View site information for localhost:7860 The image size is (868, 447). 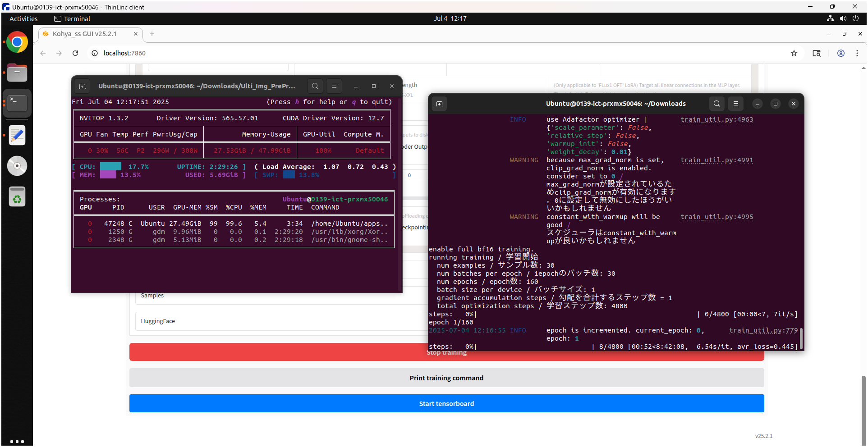[95, 53]
